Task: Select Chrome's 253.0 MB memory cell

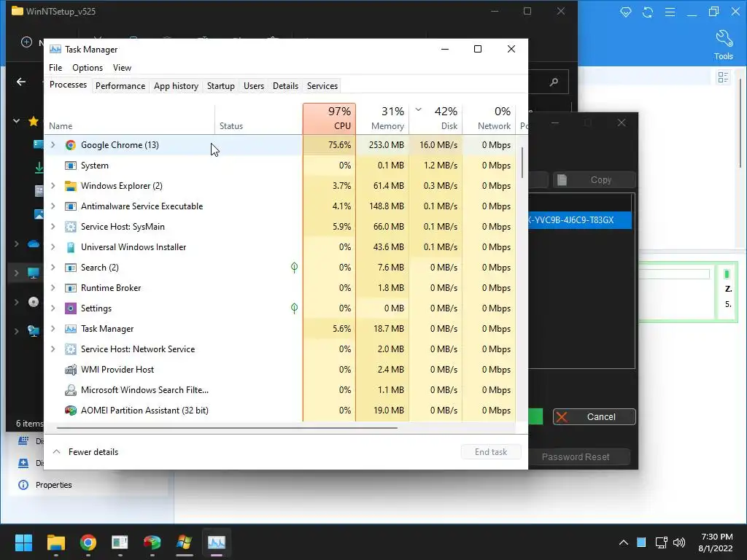Action: coord(382,145)
